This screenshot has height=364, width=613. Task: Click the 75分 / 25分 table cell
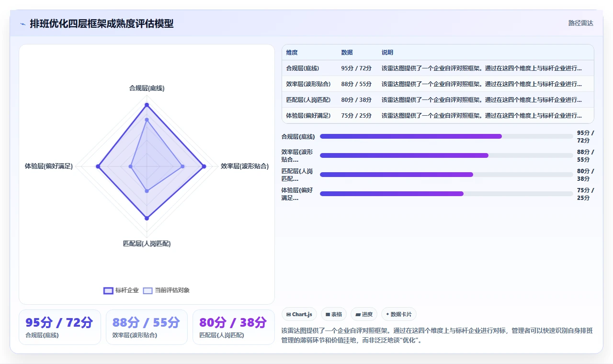[356, 116]
